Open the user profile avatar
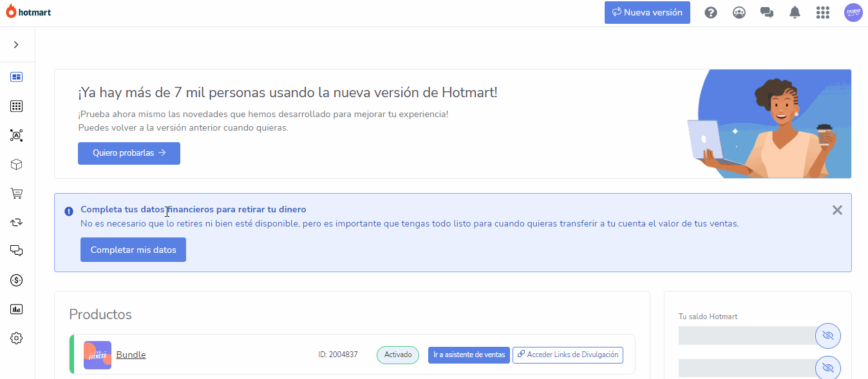This screenshot has width=868, height=379. (853, 12)
